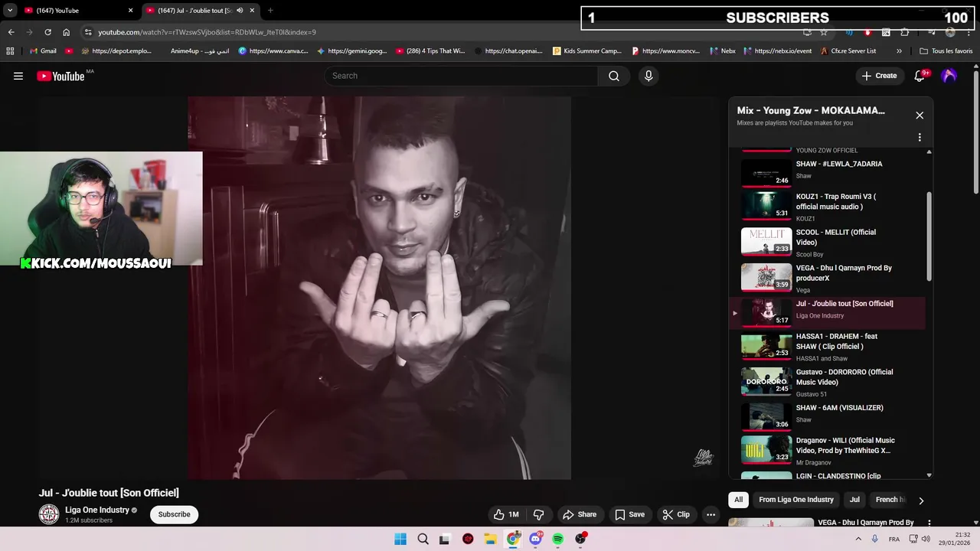Open more actions three-dot menu under video
Image resolution: width=980 pixels, height=551 pixels.
click(710, 514)
